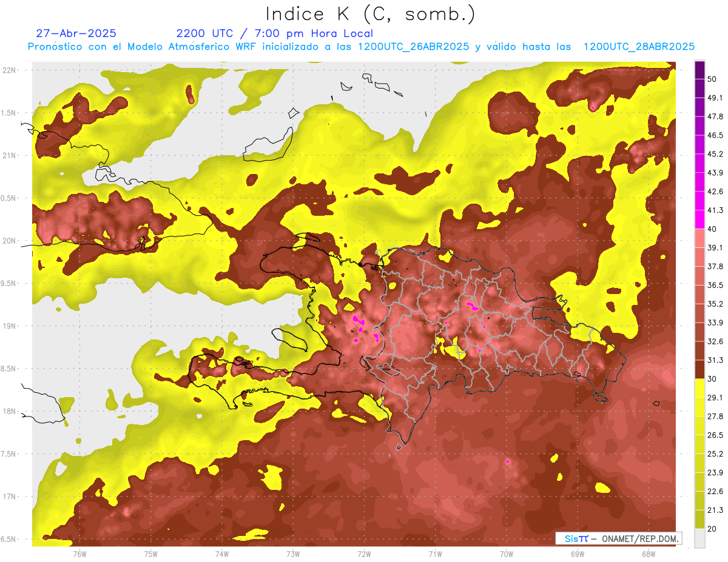The width and height of the screenshot is (728, 562).
Task: Click the longitude label "74W"
Action: pos(222,554)
